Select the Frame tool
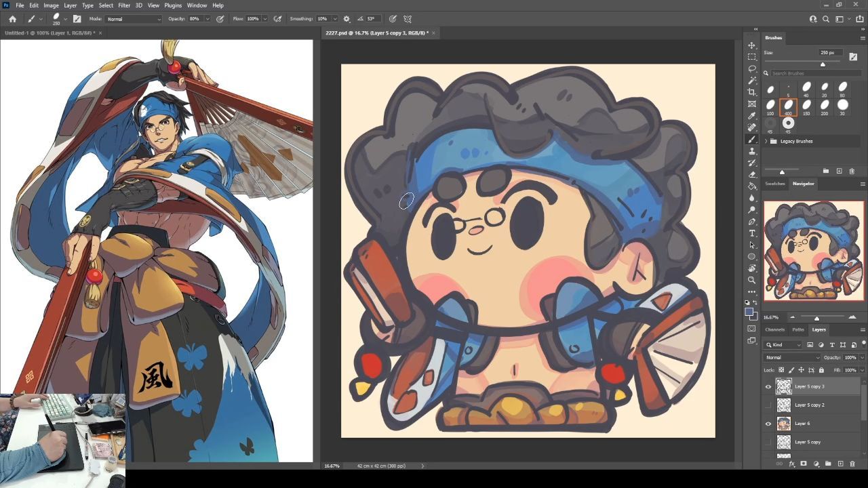 tap(751, 104)
